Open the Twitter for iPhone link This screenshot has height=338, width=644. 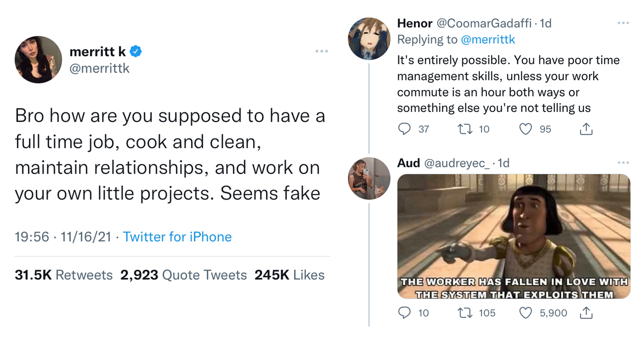[177, 237]
